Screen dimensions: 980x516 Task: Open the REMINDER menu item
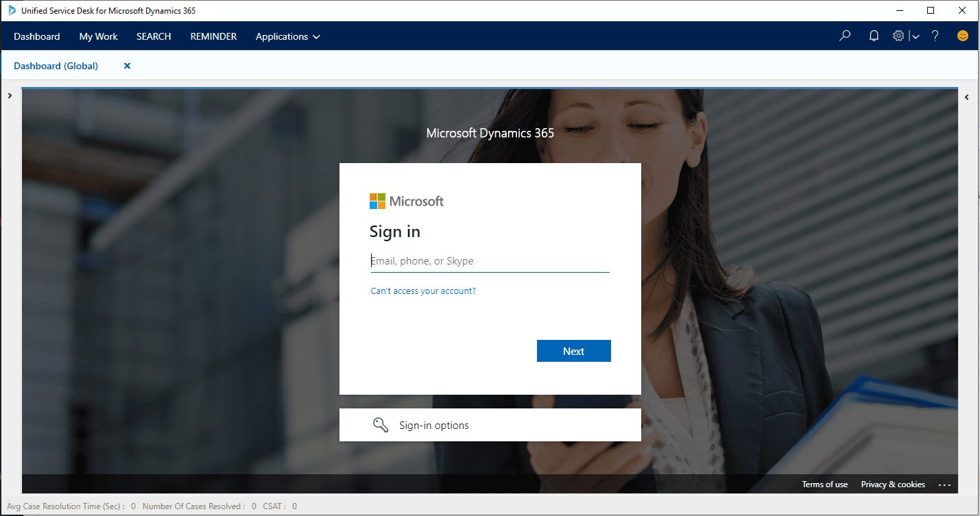213,37
